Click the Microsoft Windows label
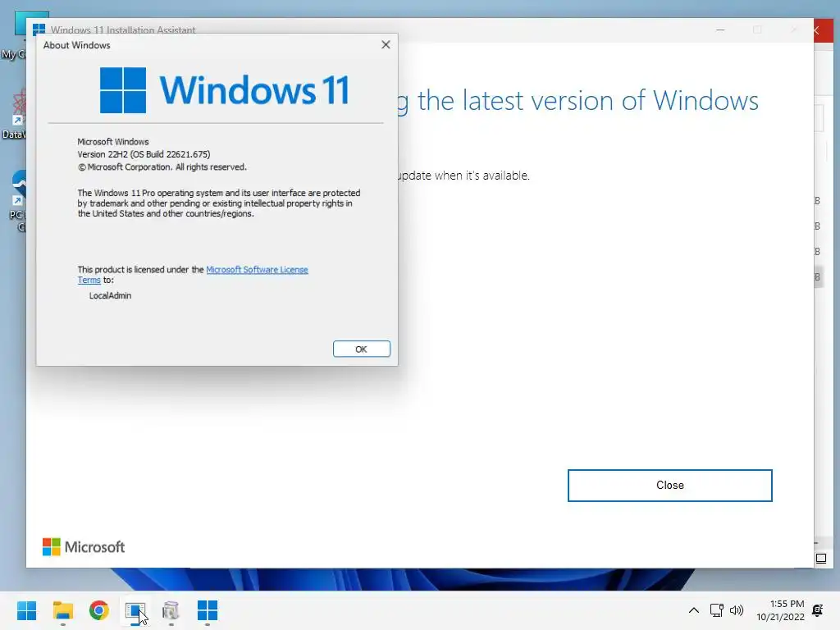Viewport: 840px width, 630px height. (x=113, y=142)
